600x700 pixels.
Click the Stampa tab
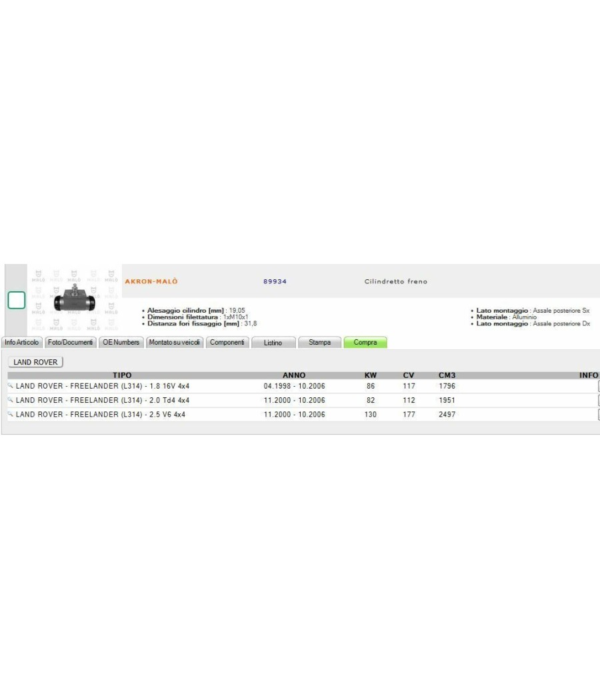point(319,343)
